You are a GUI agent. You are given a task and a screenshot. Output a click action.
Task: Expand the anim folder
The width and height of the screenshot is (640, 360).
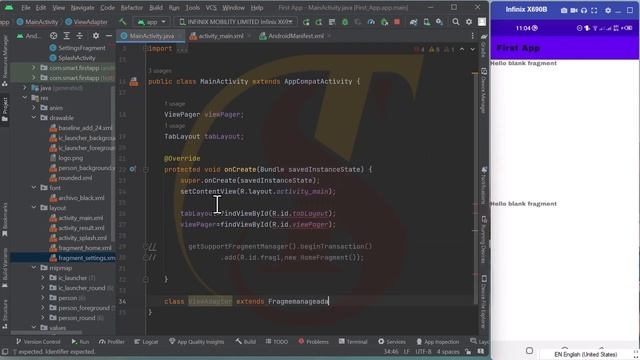coord(34,108)
